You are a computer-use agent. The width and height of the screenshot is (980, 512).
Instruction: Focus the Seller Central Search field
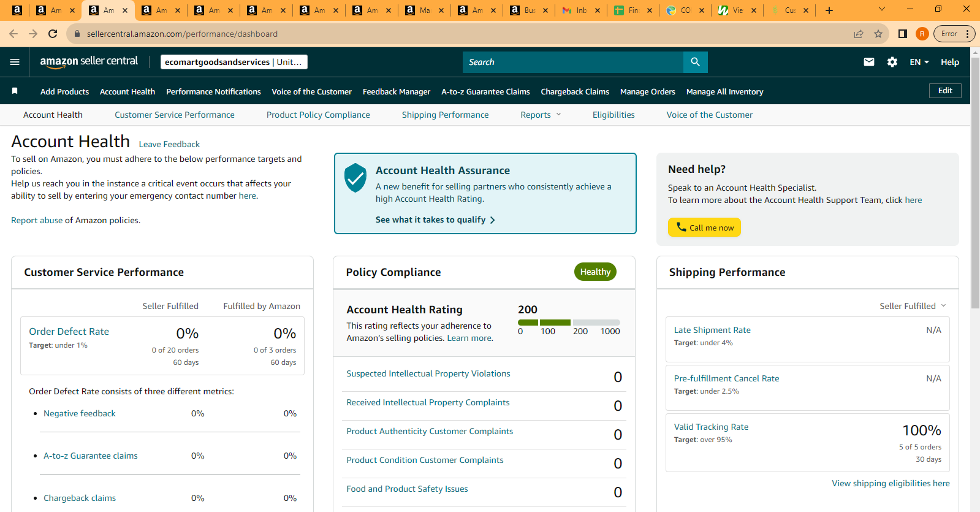(x=573, y=62)
